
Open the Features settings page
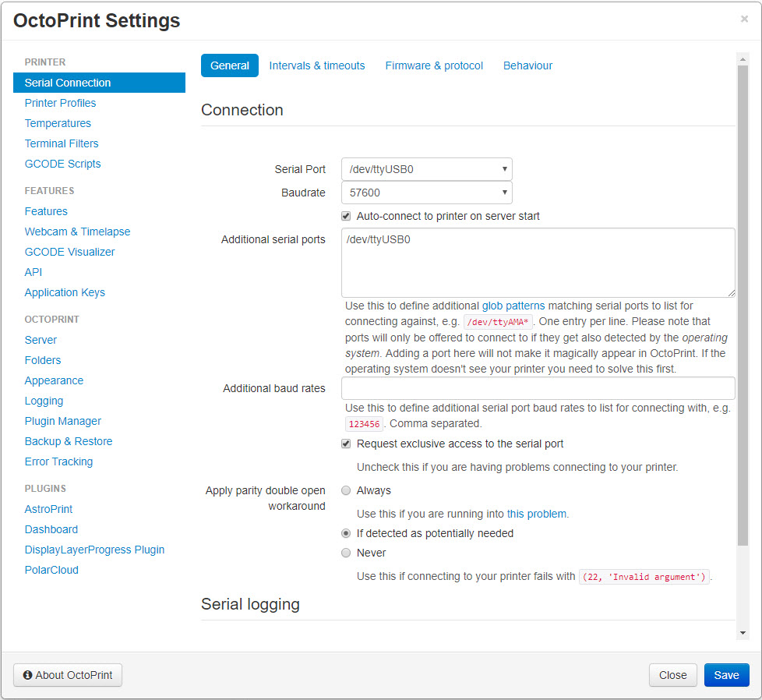46,211
